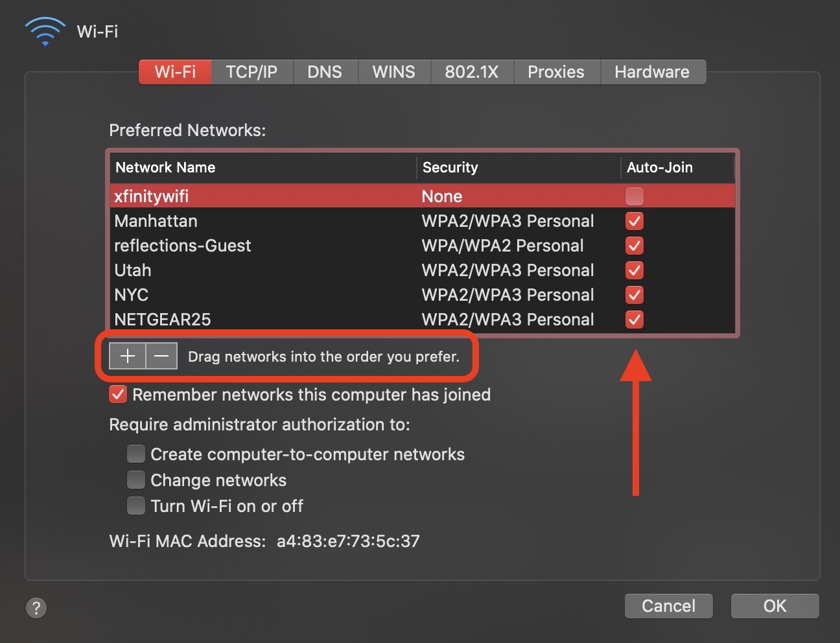Click the Wi-Fi signal icon in header

(x=45, y=32)
